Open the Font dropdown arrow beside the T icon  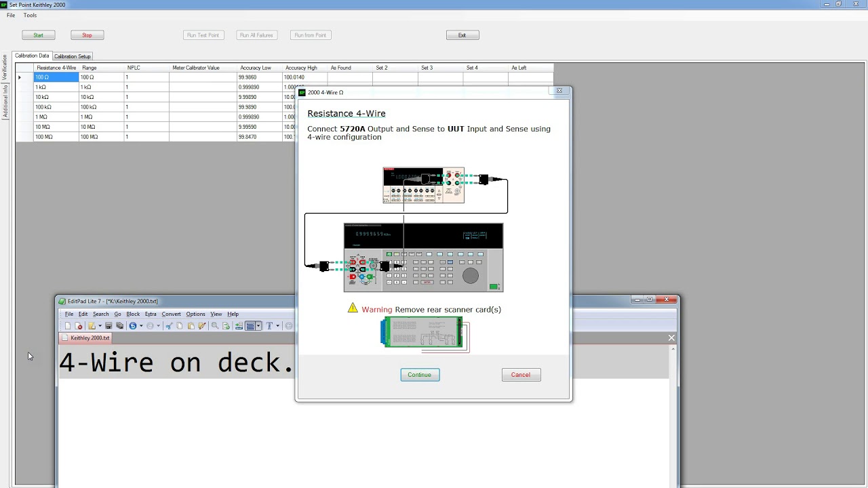[x=277, y=326]
